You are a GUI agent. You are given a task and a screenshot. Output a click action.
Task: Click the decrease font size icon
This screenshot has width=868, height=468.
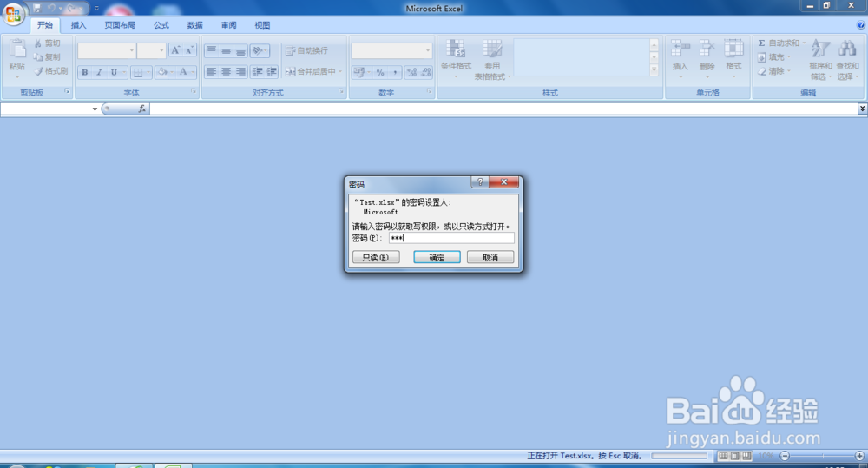tap(189, 50)
